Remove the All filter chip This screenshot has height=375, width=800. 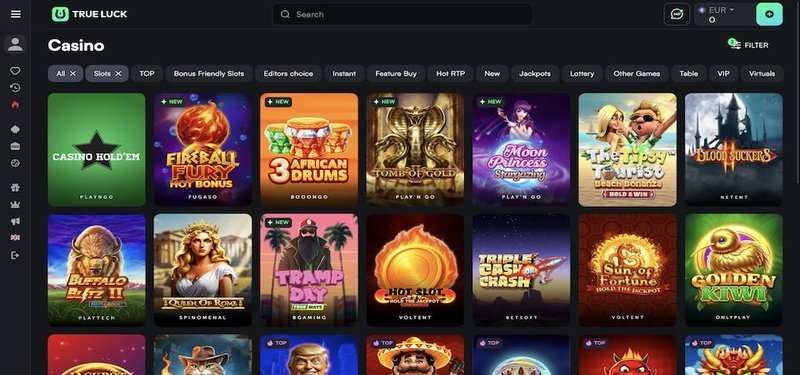73,73
